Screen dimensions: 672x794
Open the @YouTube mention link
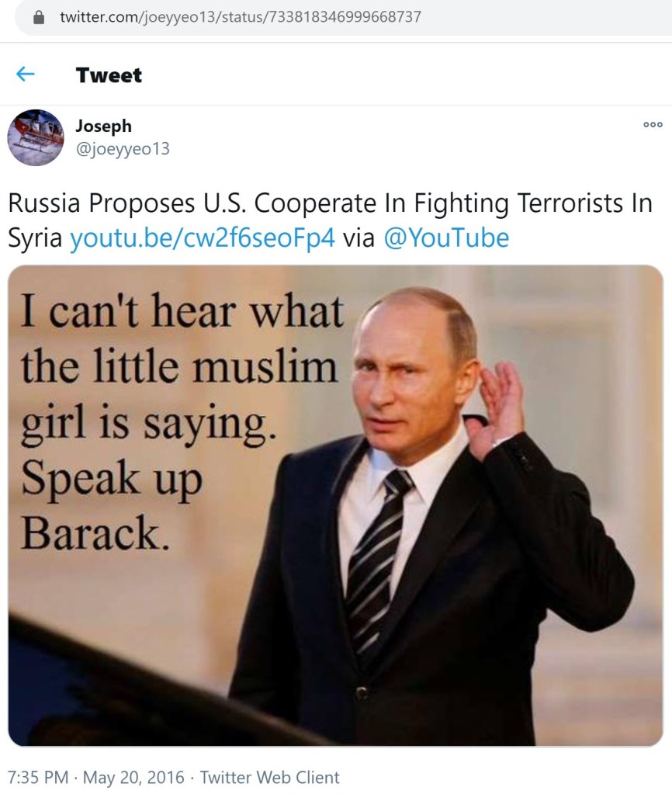click(x=446, y=238)
